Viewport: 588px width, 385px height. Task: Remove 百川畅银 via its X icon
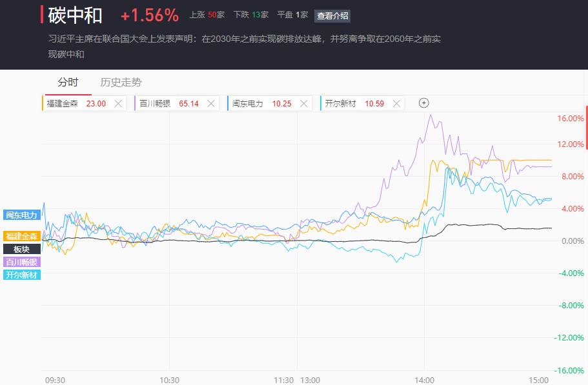click(210, 103)
